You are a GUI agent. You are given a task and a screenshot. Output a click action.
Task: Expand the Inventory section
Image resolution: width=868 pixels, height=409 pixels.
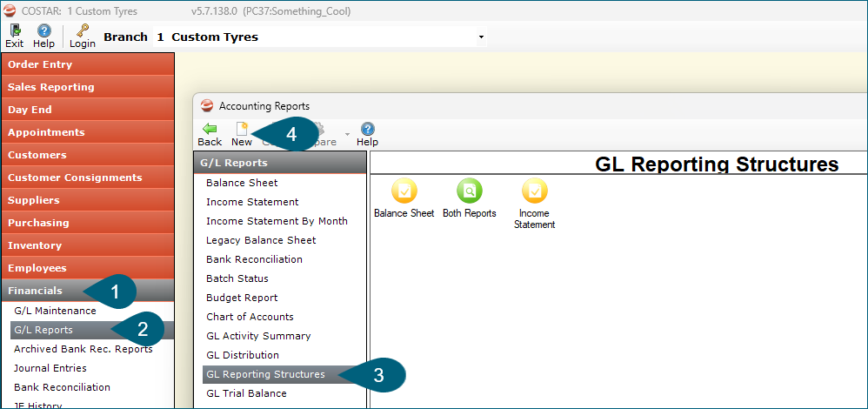click(x=88, y=245)
